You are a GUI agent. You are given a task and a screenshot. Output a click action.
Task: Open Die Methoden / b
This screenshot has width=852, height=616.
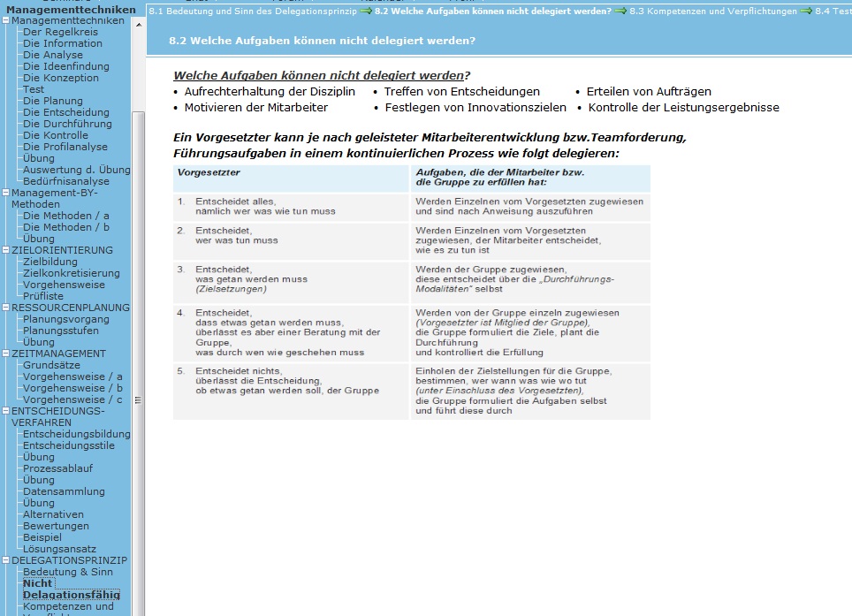(65, 227)
